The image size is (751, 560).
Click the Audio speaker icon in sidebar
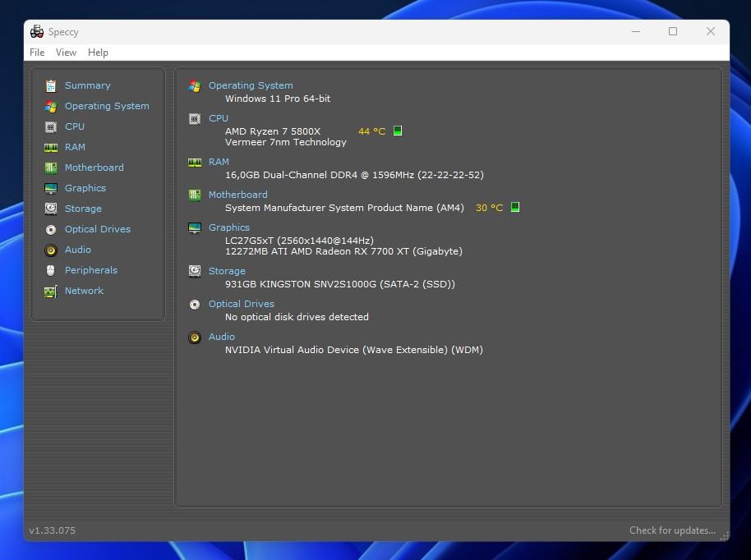51,250
